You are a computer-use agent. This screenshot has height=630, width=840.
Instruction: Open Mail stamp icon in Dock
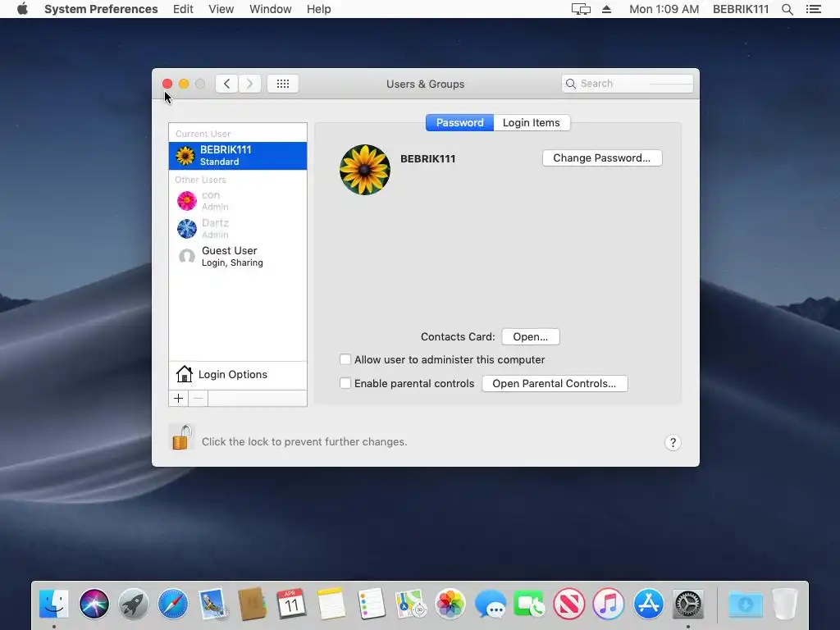(x=212, y=604)
